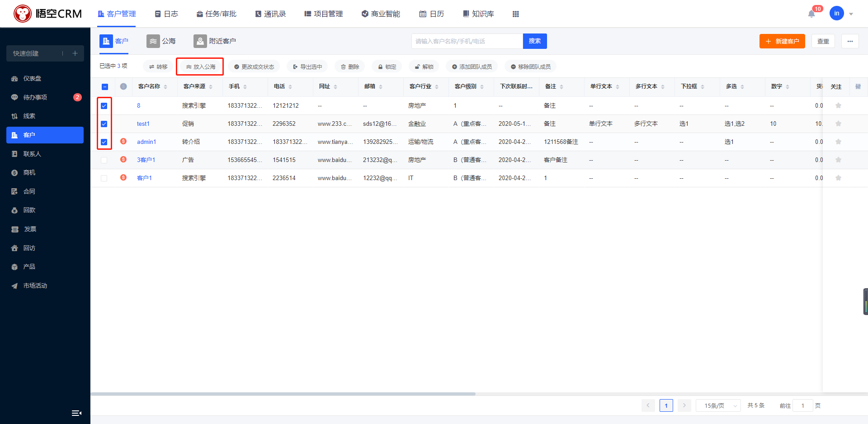Click the 转移 transfer button
Viewport: 868px width, 424px height.
tap(158, 67)
